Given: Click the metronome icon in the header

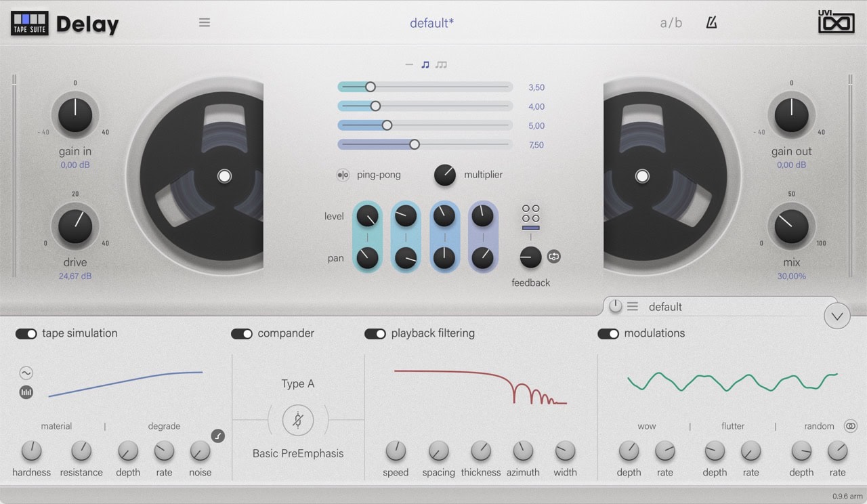Looking at the screenshot, I should pyautogui.click(x=711, y=22).
